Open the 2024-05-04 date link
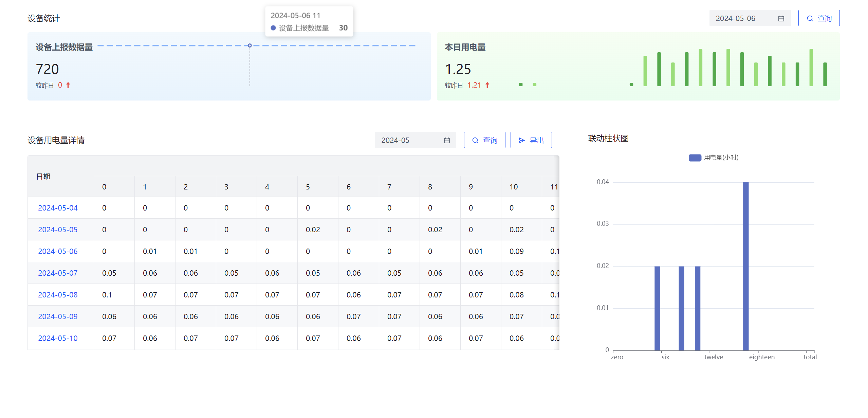The image size is (868, 418). (58, 208)
